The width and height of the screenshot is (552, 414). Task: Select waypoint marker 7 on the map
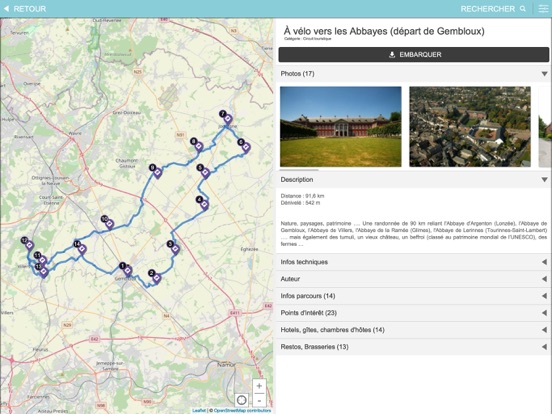click(228, 119)
